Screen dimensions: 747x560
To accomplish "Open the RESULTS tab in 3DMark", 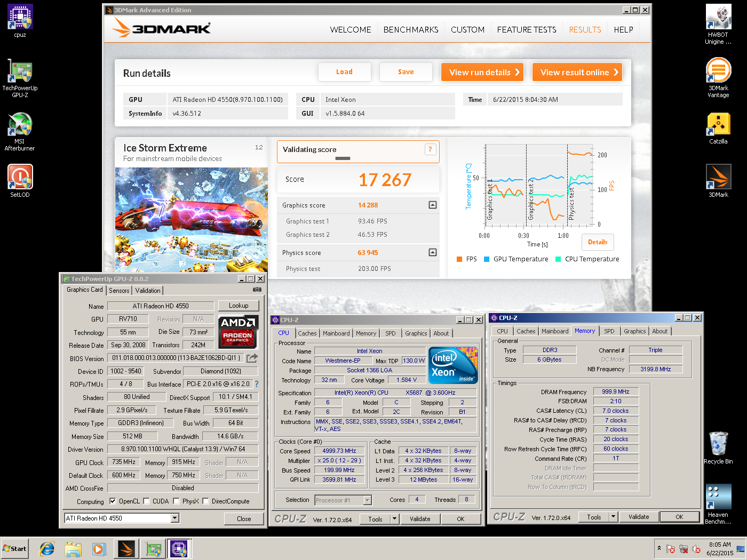I will coord(585,30).
